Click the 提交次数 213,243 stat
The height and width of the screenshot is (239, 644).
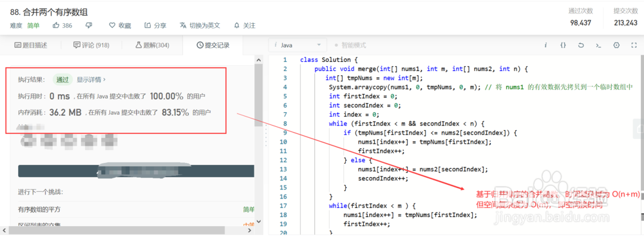tap(625, 17)
